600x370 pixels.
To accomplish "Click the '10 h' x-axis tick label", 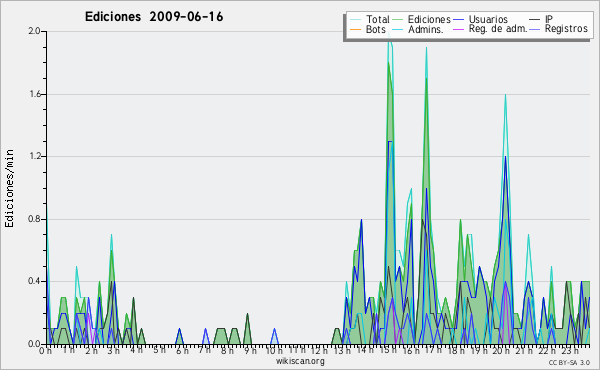I will [274, 351].
